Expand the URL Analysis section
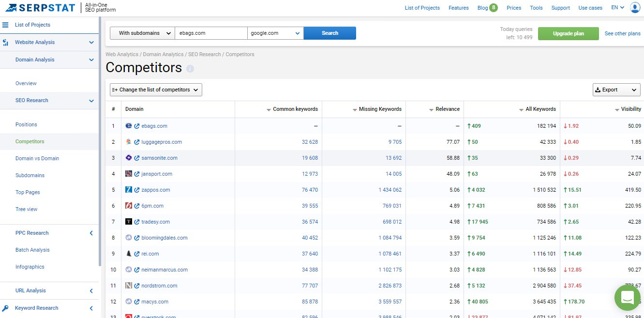The image size is (644, 318). coord(91,291)
